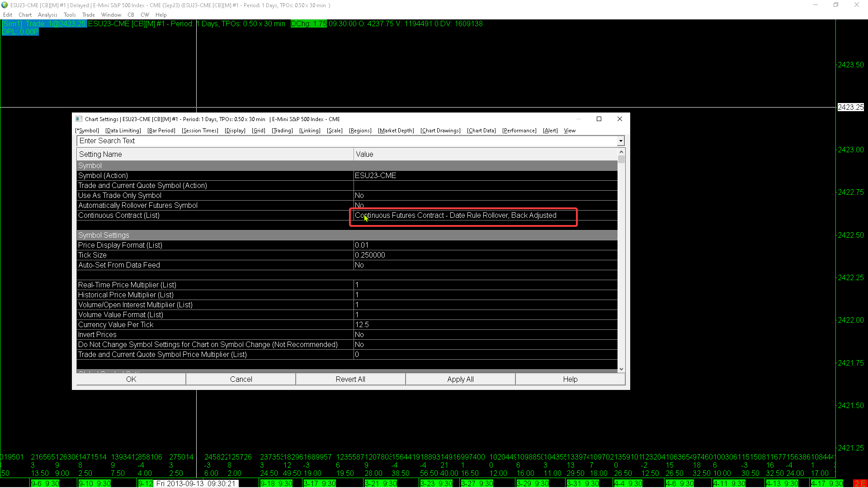Close the Chart Settings dialog
The height and width of the screenshot is (488, 868).
[x=620, y=119]
